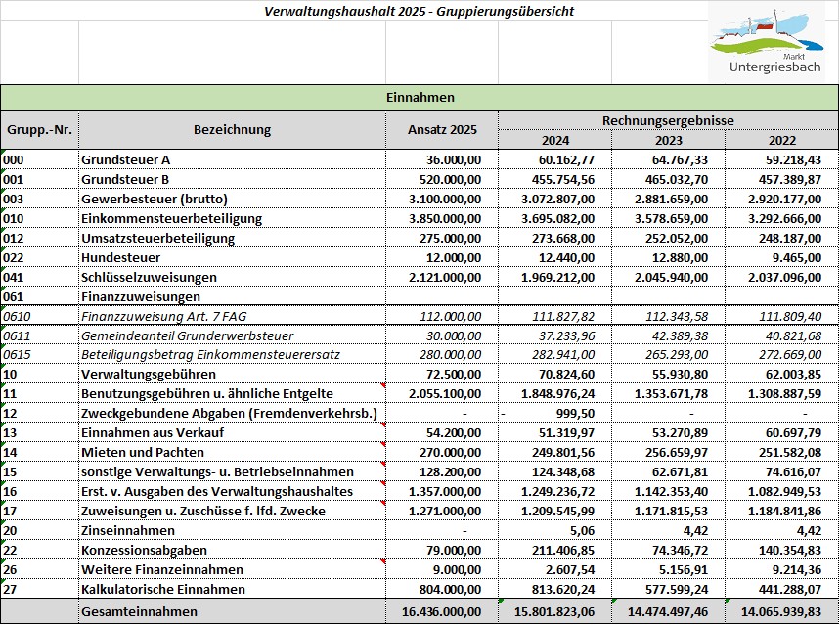Click the 2023 total '14.474.497,46'

point(668,611)
